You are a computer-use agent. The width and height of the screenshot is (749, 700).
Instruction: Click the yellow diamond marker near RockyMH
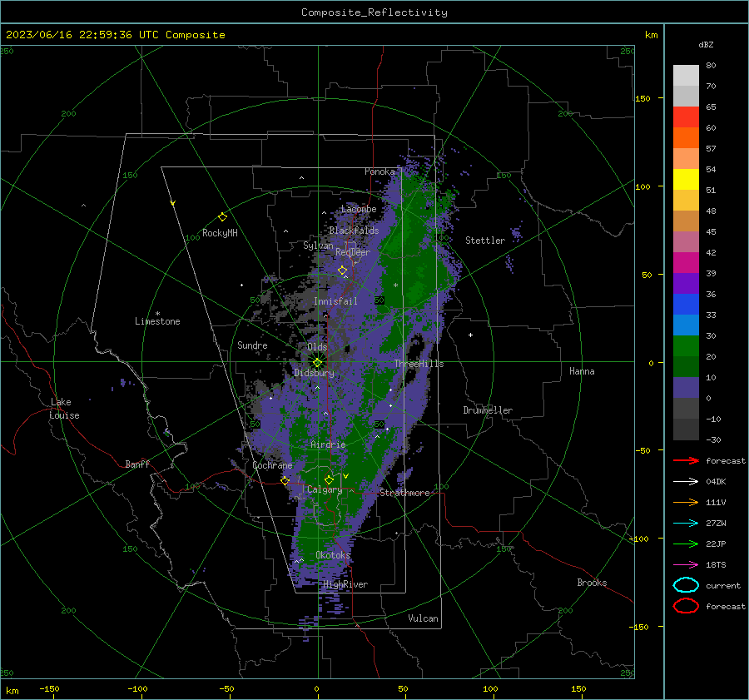[x=222, y=217]
